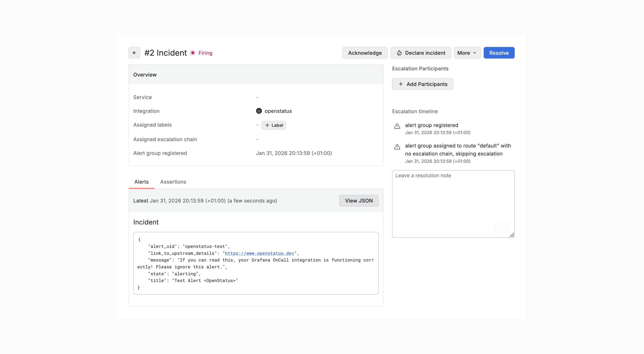Resolve the incident with blue button
Screen dimensions: 644x354
[x=499, y=53]
